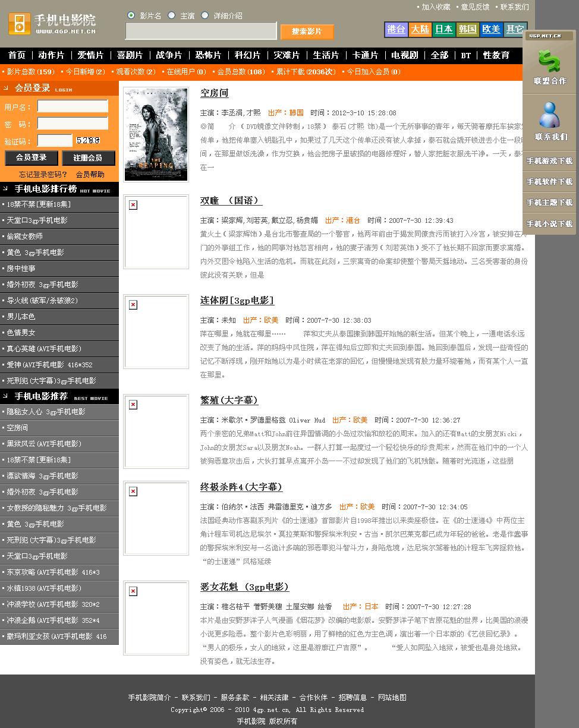Click 加入收藏 link at top
This screenshot has width=579, height=728.
(436, 7)
